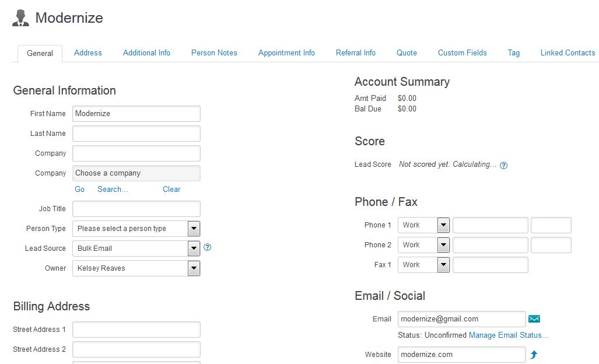Click the help icon next to Lead Source
Viewport: 599px width, 364px height.
click(207, 247)
